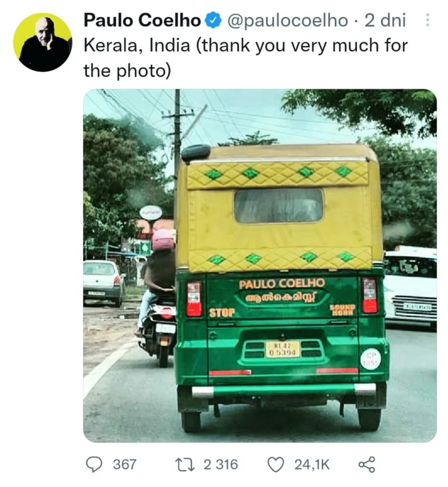Click the 2 316 retweets count
Image resolution: width=448 pixels, height=487 pixels.
coord(221,464)
